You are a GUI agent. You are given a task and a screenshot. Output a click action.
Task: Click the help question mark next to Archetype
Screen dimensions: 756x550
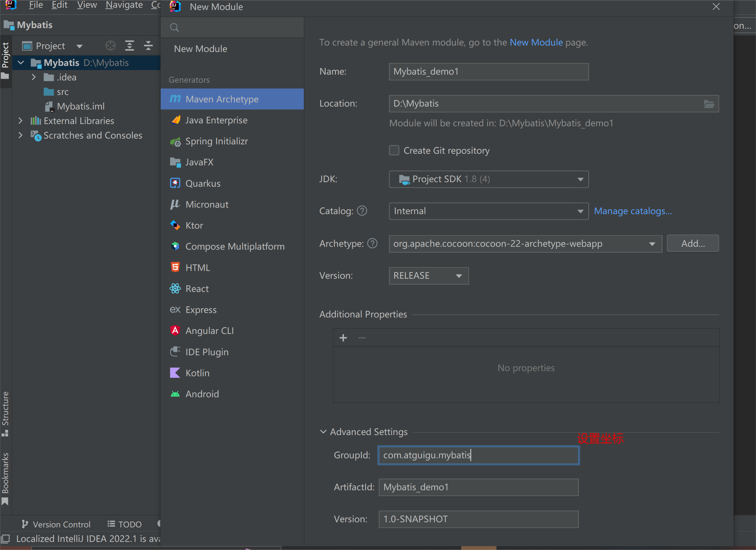(372, 244)
